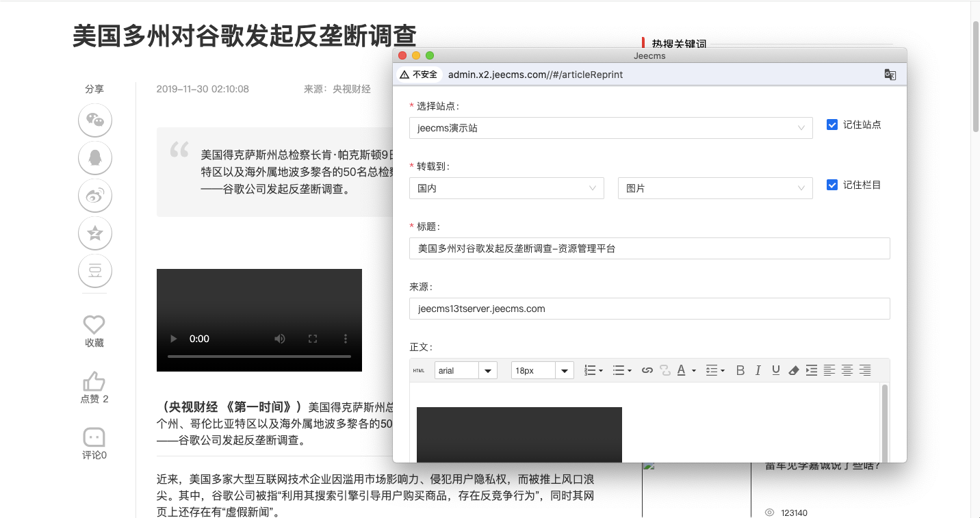The width and height of the screenshot is (980, 518).
Task: Share article via WeChat icon
Action: pyautogui.click(x=95, y=121)
